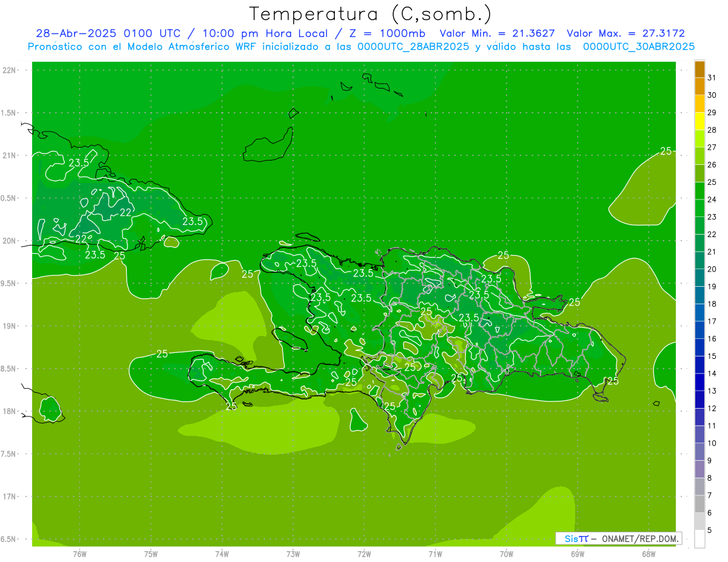This screenshot has width=728, height=562.
Task: Click the 31 label on the color scale
Action: [712, 78]
